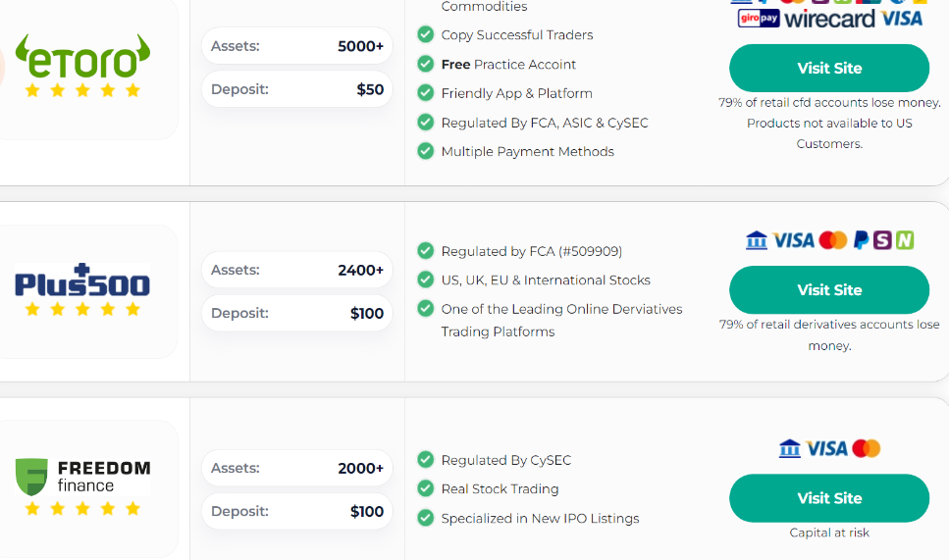Click the VISA logo in Freedom Finance row
Viewport: 949px width, 560px height.
(x=826, y=449)
